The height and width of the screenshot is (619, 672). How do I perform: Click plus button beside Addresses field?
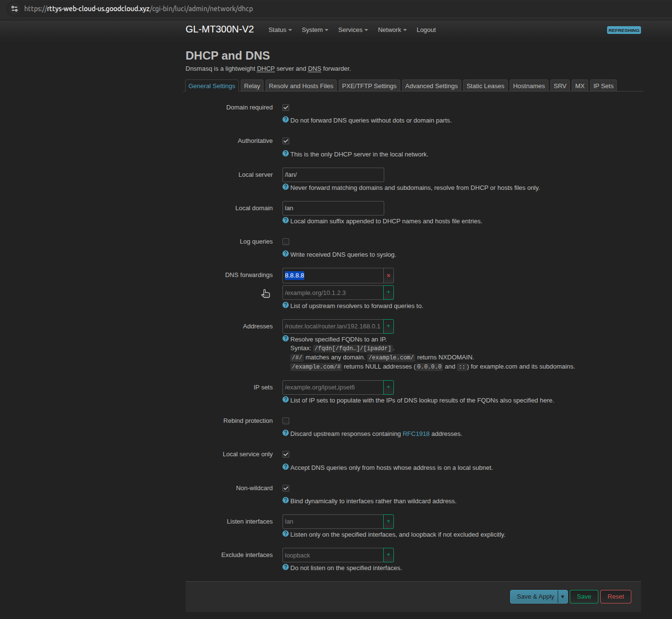tap(388, 326)
